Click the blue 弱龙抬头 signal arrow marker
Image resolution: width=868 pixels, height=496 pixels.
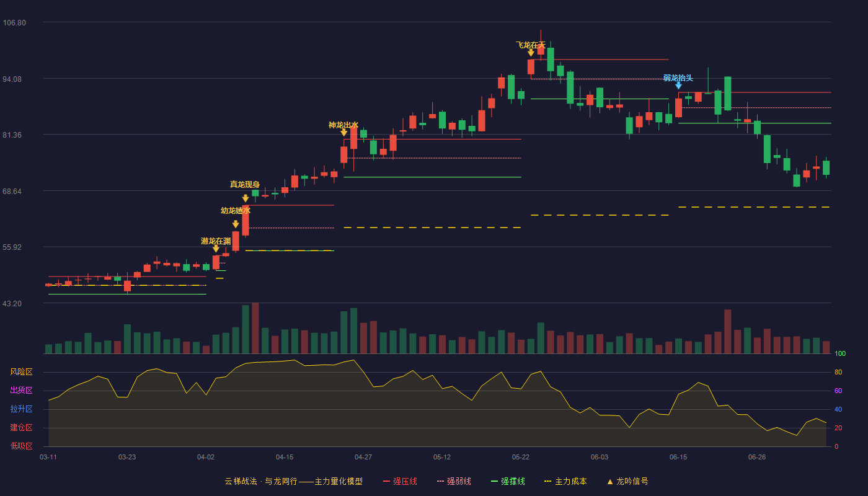678,86
